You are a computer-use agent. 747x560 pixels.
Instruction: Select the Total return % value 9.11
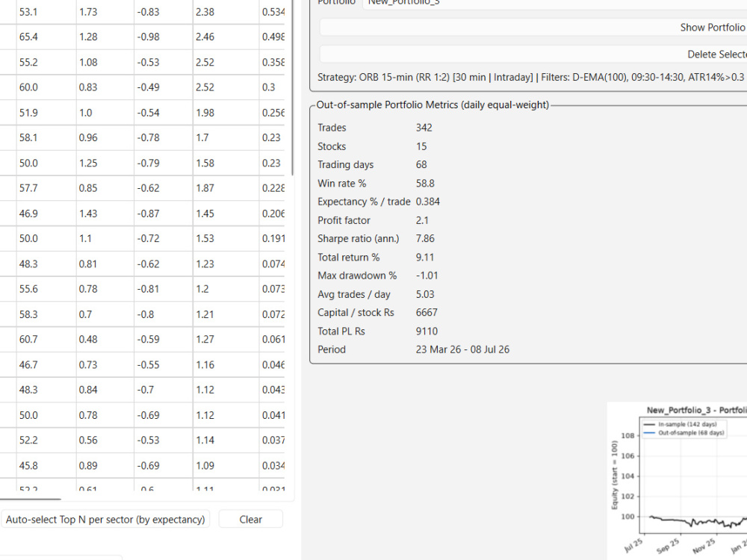click(425, 258)
